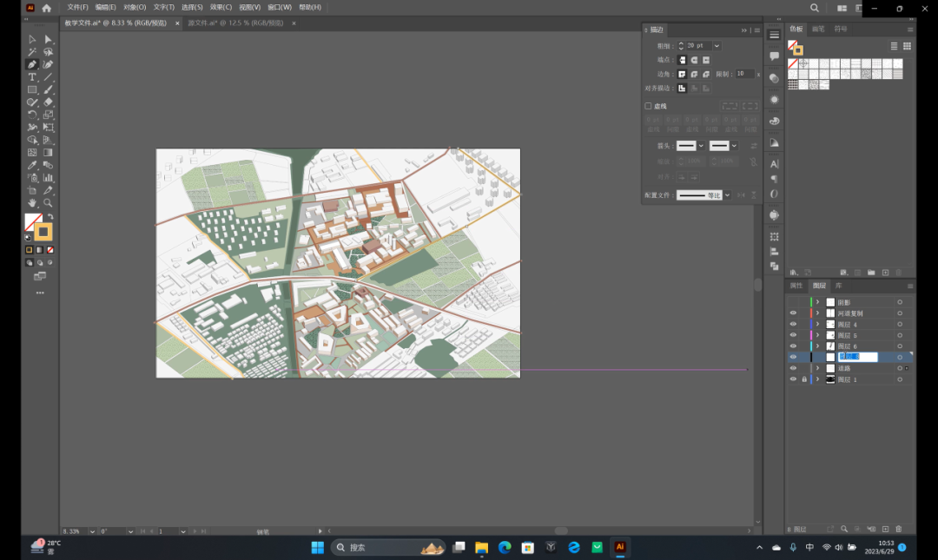Switch to the 属性 panel tab
The height and width of the screenshot is (560, 938).
coord(796,286)
